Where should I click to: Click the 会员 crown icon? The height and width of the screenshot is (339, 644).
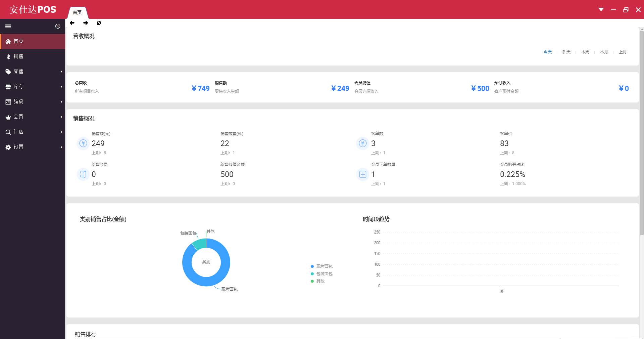click(x=8, y=117)
